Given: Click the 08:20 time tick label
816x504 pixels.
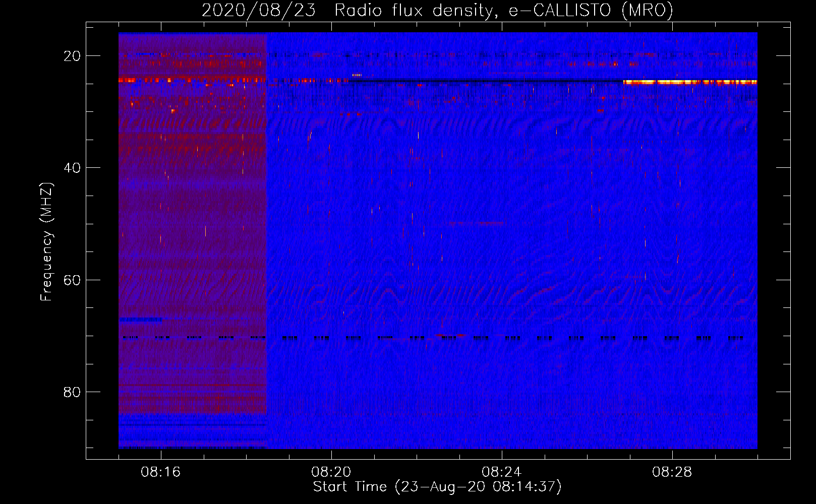Looking at the screenshot, I should click(331, 472).
